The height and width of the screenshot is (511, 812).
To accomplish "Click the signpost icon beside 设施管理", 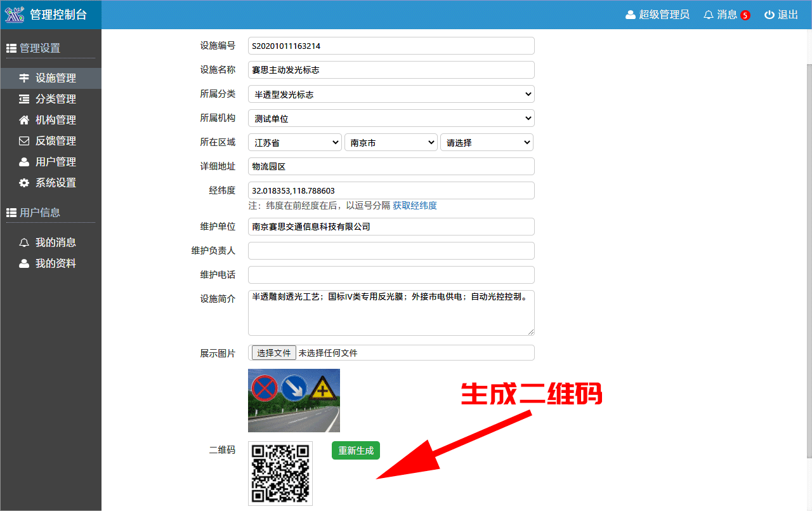I will [x=24, y=78].
